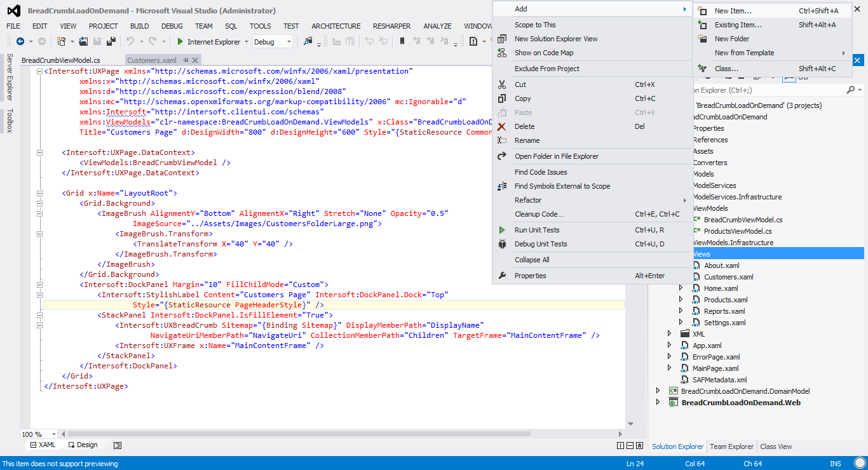Choose Run Unit Tests
Screen dimensions: 868x470
[x=592, y=230]
